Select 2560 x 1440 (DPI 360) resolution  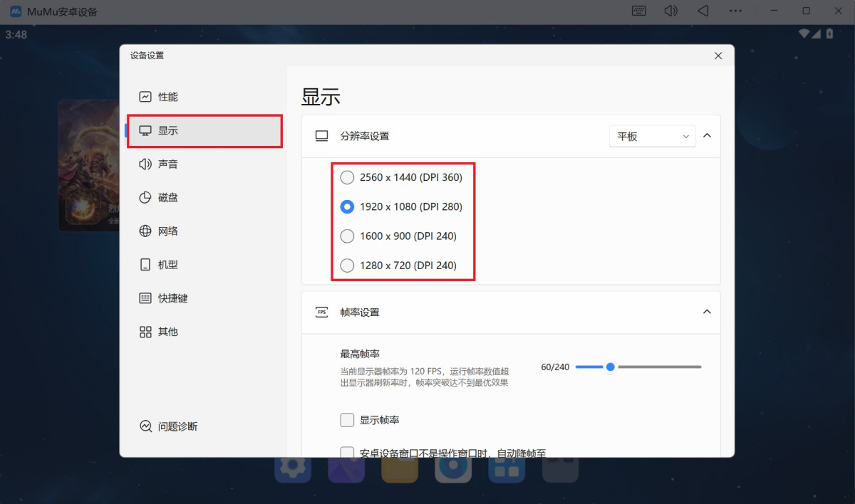click(x=347, y=177)
